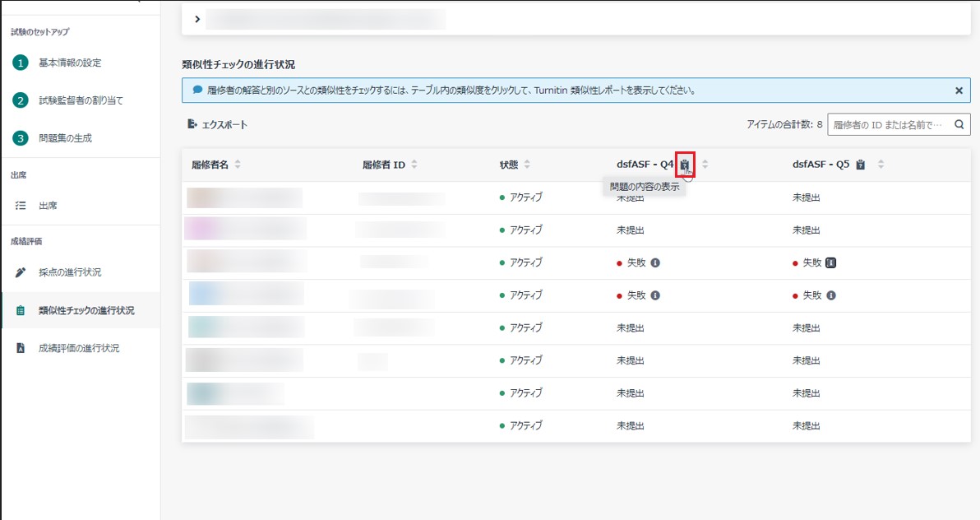The width and height of the screenshot is (980, 520).
Task: Expand the collapsed panel chevron at top
Action: pyautogui.click(x=197, y=19)
